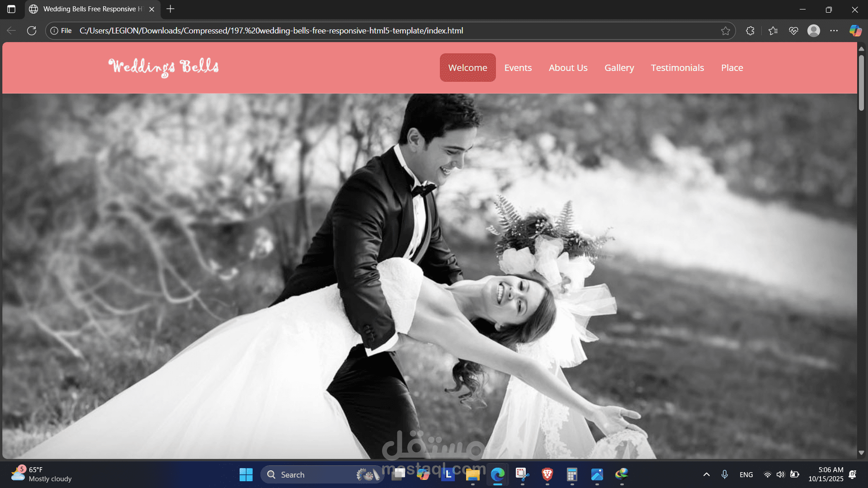Expand hidden icons in the system tray
This screenshot has height=488, width=868.
click(706, 474)
